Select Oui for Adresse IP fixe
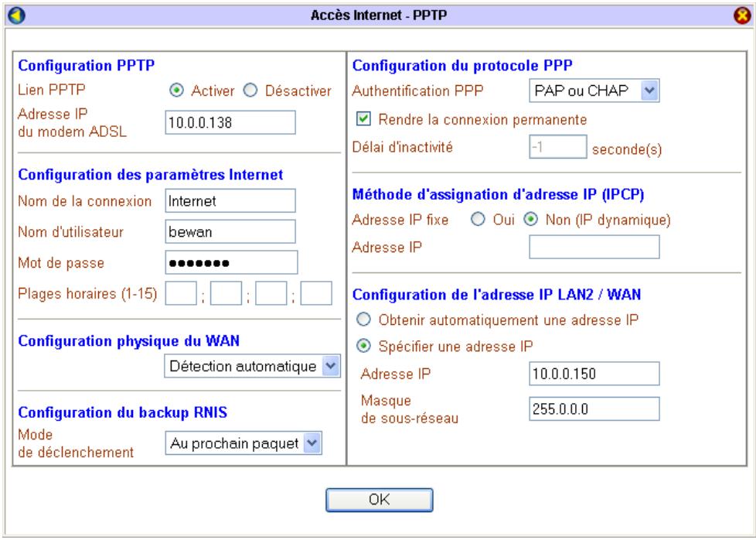 (x=478, y=220)
